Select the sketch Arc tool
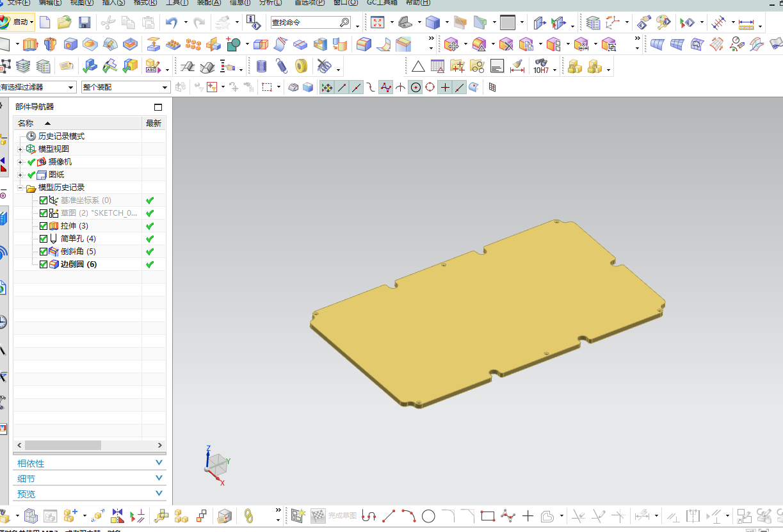 (408, 515)
